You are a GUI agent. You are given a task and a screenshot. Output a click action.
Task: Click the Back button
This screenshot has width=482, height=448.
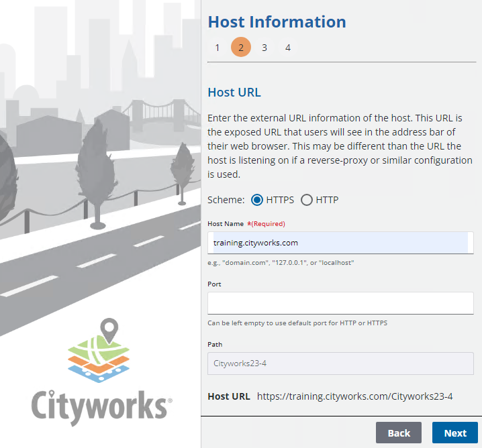(x=398, y=433)
